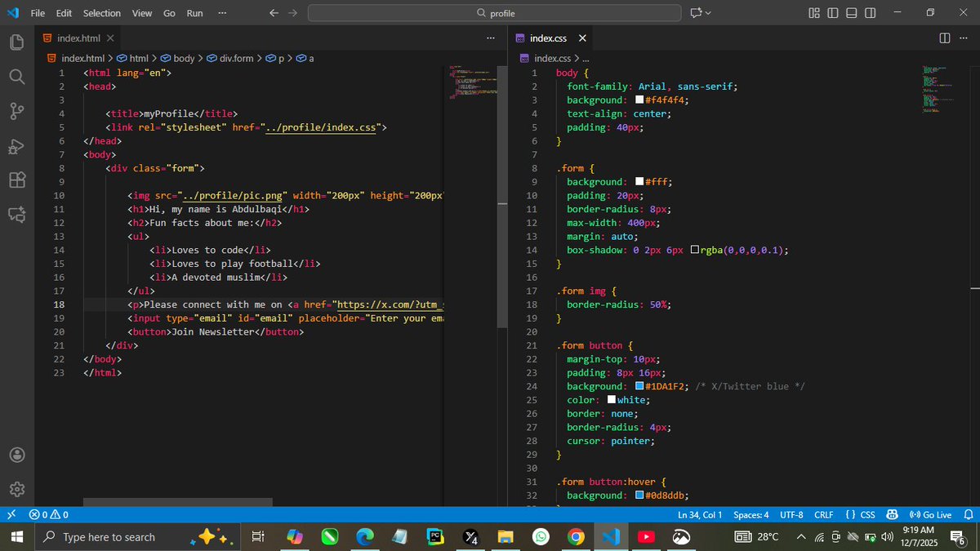Open the Accounts icon near bottom left
Viewport: 980px width, 551px height.
(16, 455)
